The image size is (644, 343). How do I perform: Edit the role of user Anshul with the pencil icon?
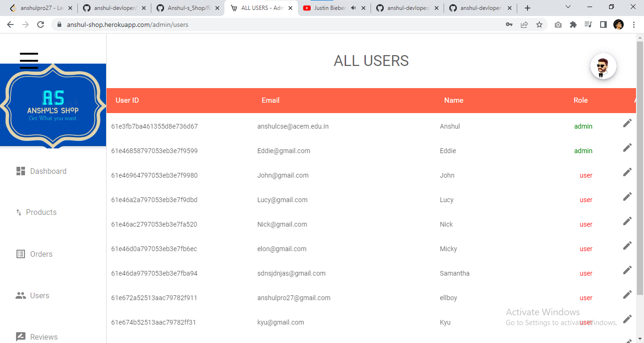tap(627, 122)
